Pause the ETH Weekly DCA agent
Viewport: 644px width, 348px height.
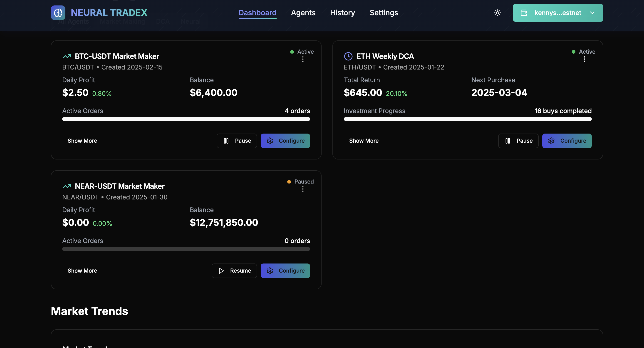click(518, 141)
